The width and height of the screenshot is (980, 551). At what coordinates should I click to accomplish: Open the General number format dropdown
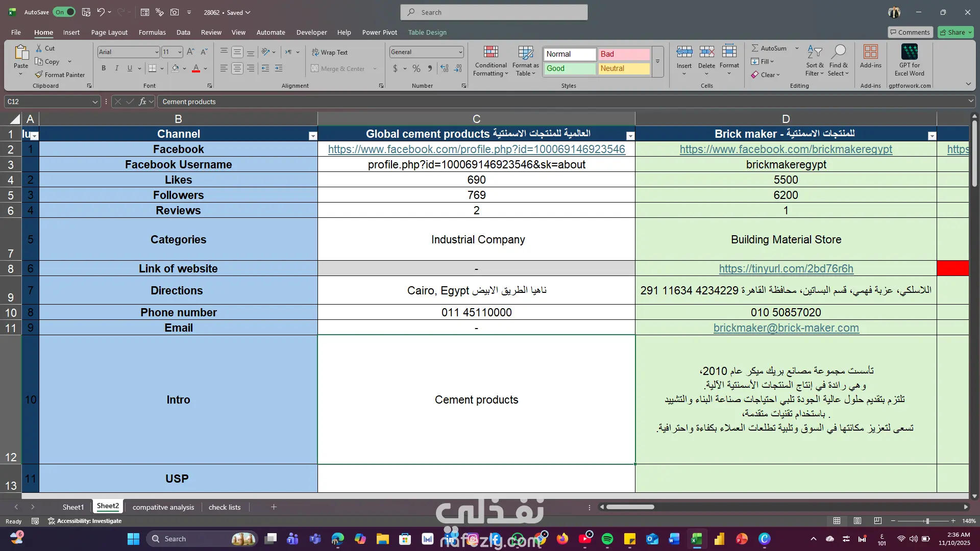click(x=460, y=52)
